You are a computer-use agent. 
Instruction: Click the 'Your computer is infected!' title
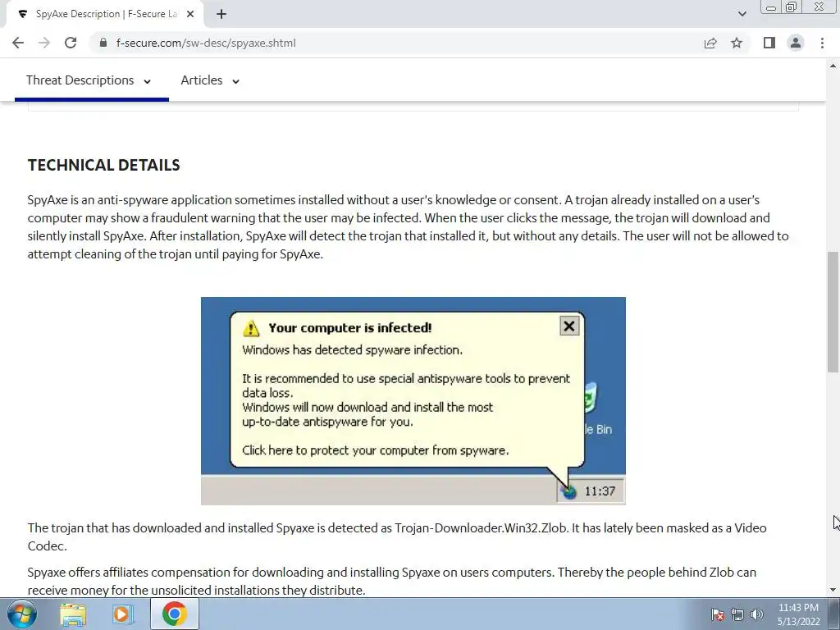[x=349, y=328]
